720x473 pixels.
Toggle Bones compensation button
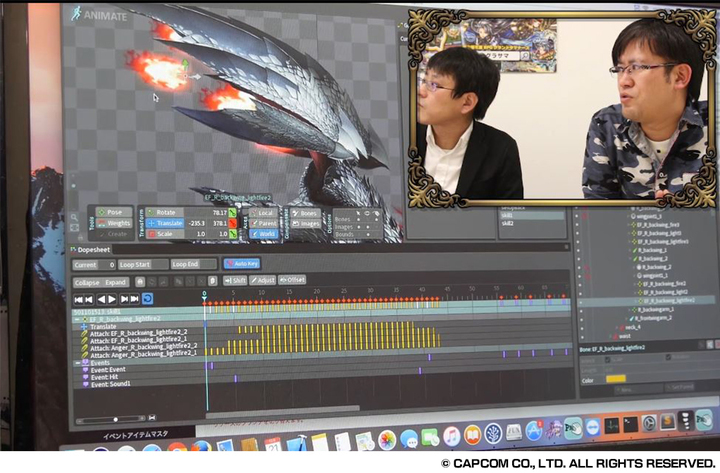coord(306,212)
